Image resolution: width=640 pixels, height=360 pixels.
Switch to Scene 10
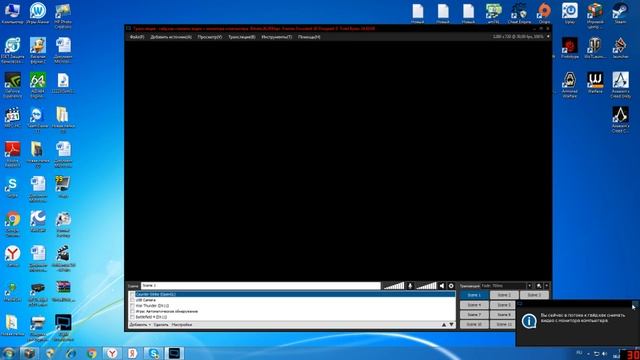(474, 324)
